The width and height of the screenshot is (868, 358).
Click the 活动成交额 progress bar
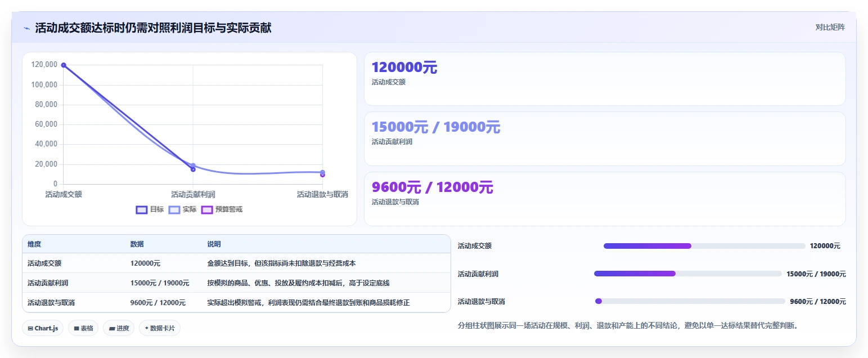[704, 246]
